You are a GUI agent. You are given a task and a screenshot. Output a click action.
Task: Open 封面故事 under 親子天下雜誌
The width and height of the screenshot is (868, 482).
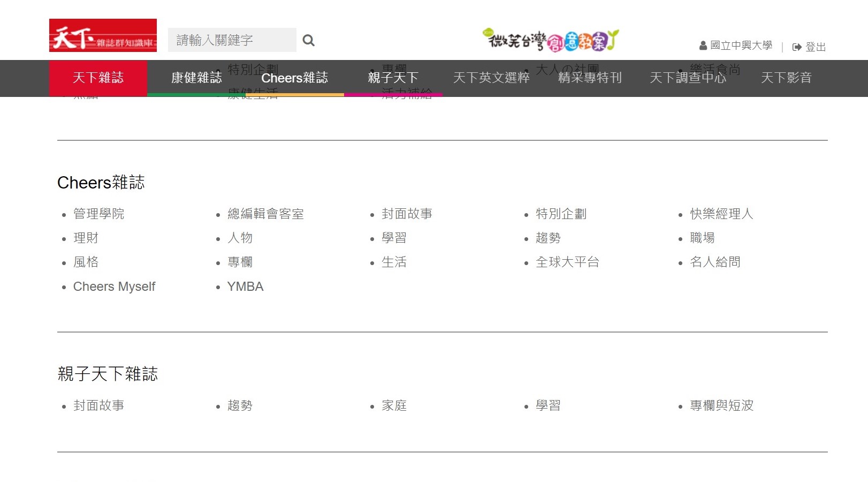click(x=98, y=406)
